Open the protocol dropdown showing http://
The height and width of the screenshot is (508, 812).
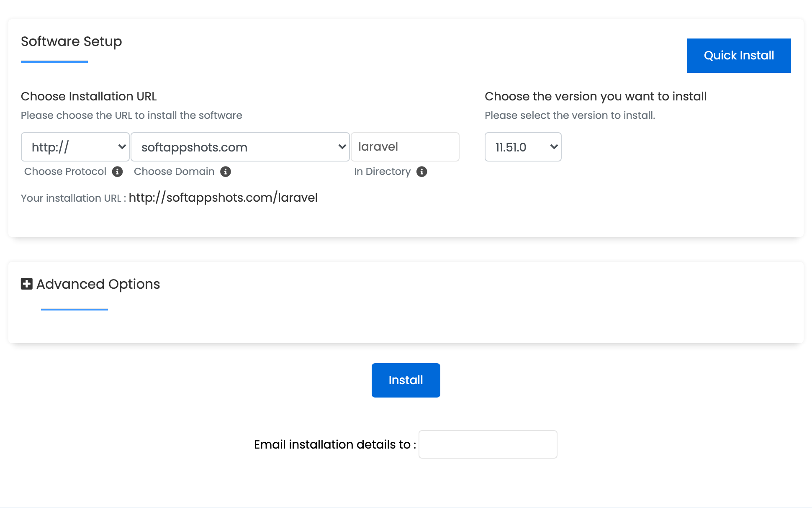[75, 147]
